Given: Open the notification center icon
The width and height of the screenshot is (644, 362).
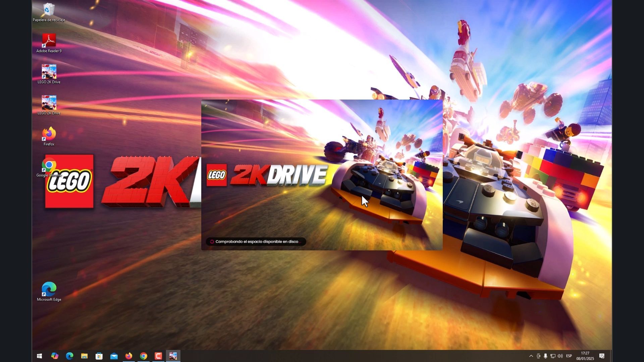Looking at the screenshot, I should (602, 356).
